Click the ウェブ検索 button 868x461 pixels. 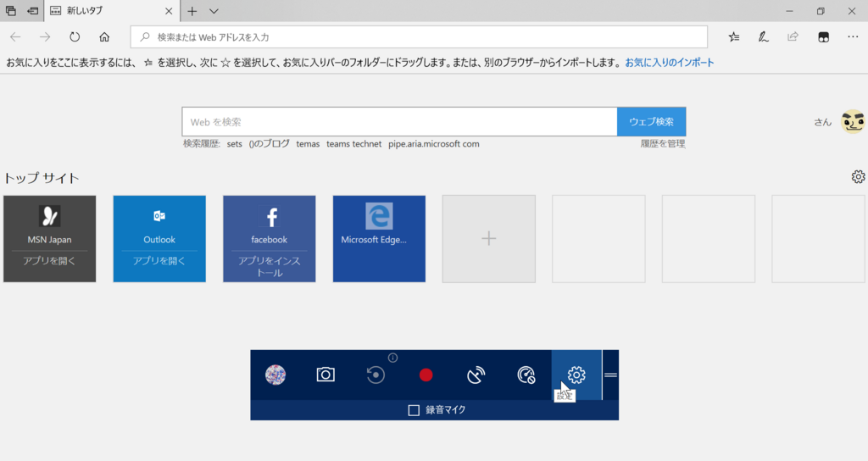tap(652, 122)
